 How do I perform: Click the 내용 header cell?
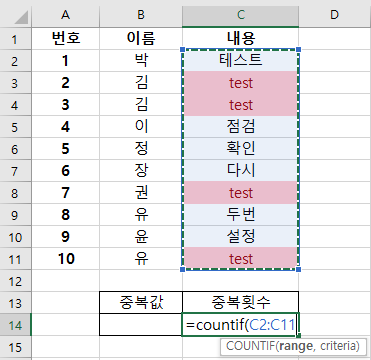coord(240,39)
